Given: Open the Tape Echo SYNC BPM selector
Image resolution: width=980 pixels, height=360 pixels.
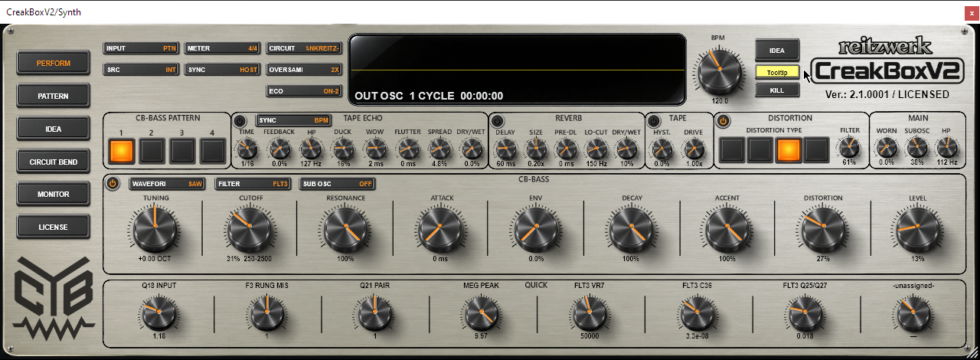Looking at the screenshot, I should pyautogui.click(x=293, y=120).
